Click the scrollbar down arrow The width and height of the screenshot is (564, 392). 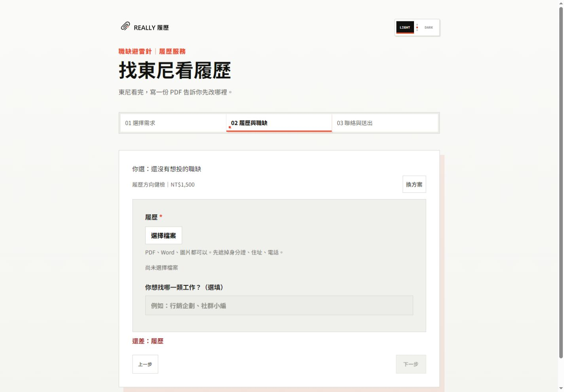point(561,388)
